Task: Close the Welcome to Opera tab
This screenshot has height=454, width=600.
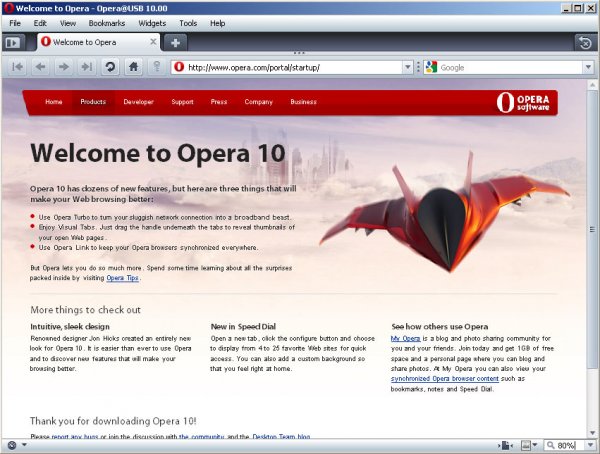Action: (x=153, y=41)
